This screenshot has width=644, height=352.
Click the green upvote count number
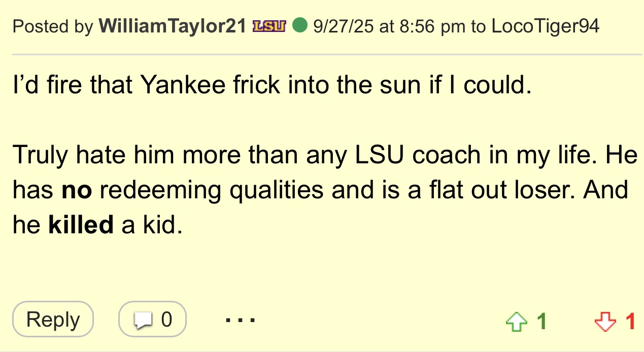coord(541,321)
